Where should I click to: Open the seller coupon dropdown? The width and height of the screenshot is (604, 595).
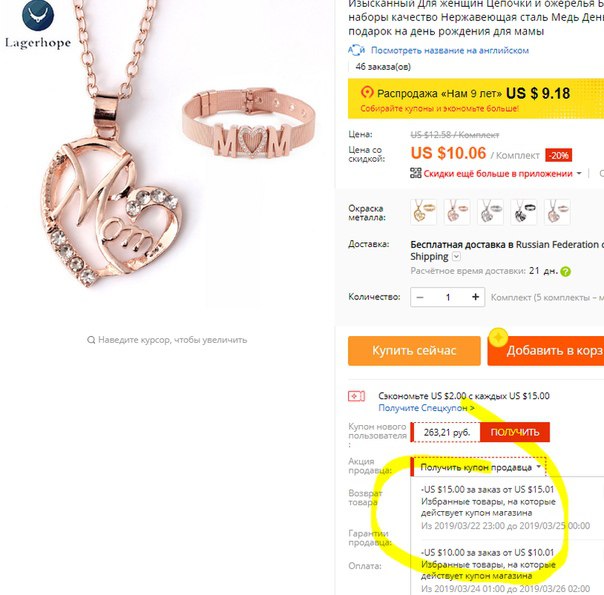click(x=479, y=467)
